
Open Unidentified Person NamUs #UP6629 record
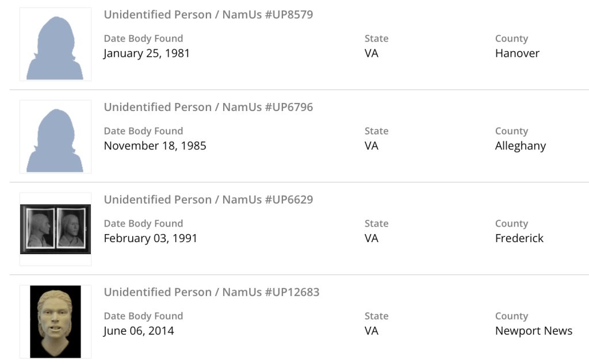208,200
